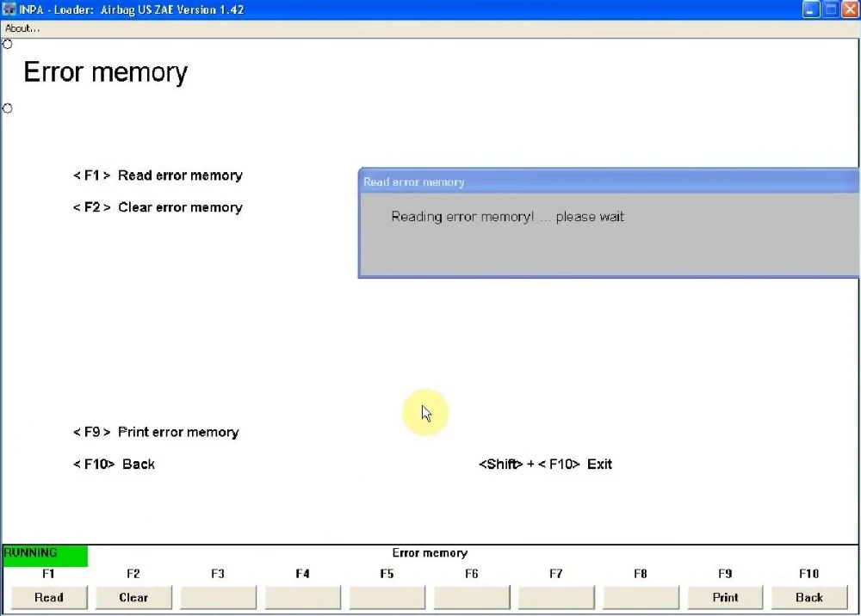
Task: Click the 'Read error memory' dialog title bar
Action: 609,182
